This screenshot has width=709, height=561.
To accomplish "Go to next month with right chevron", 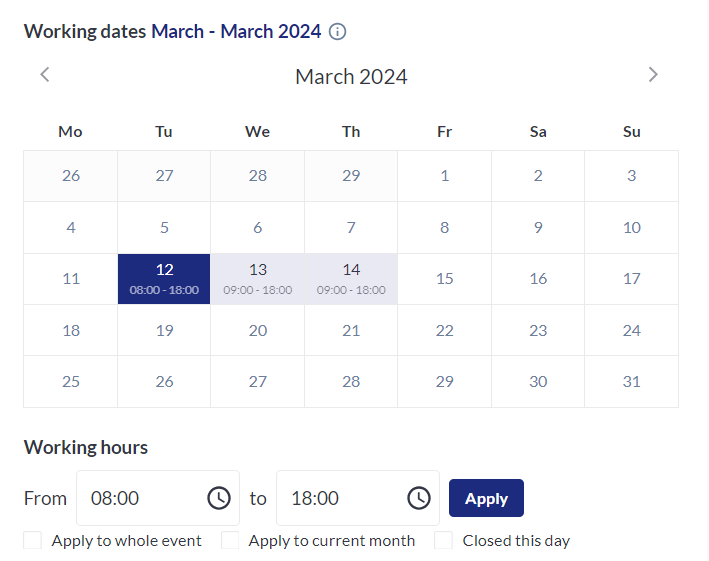I will point(653,74).
